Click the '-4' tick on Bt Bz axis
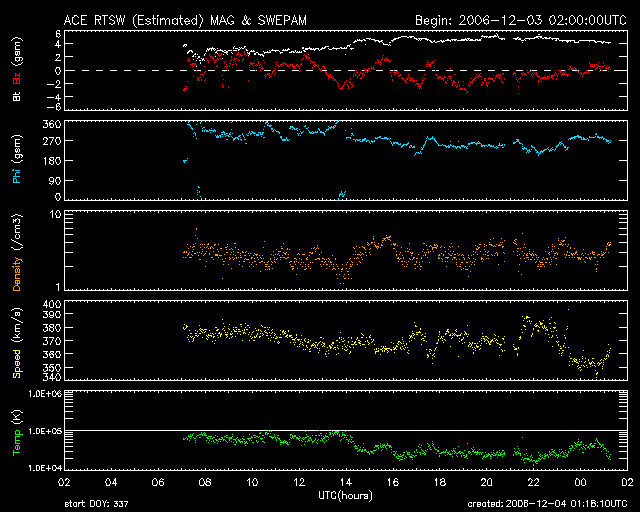Screen dimensions: 640x512 [x=54, y=97]
